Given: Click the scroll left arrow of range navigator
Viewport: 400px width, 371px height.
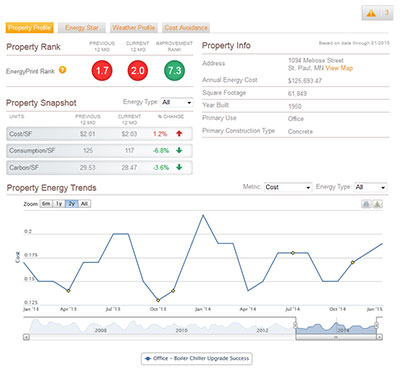Looking at the screenshot, I should tap(26, 337).
